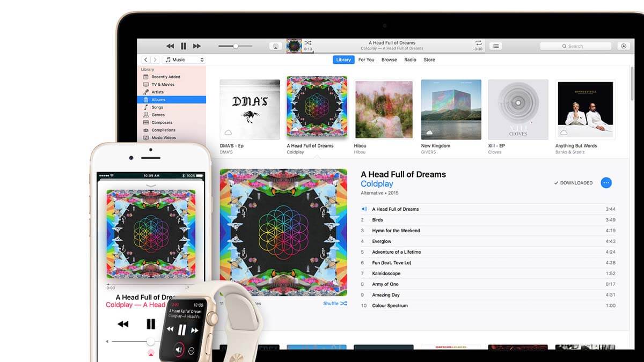Play the track Kaleidoscope
Viewport: 644px width, 362px height.
488,274
